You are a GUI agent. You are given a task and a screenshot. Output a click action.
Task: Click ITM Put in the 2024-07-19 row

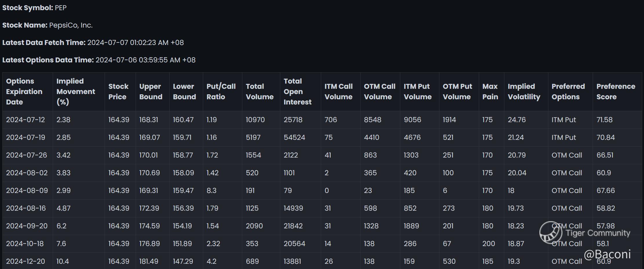[564, 137]
